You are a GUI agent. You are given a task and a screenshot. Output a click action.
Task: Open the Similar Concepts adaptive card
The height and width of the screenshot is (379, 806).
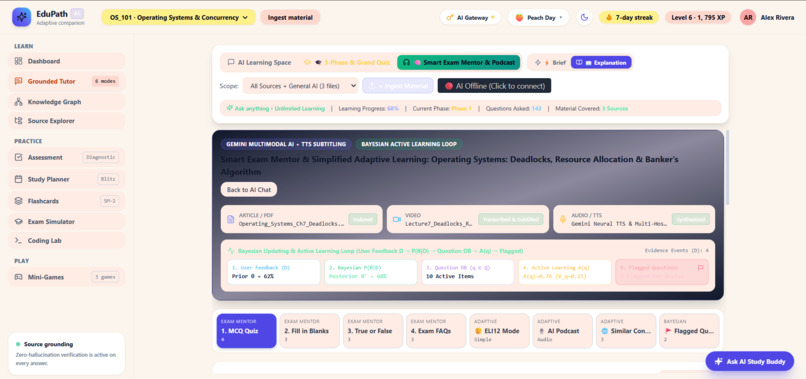tap(626, 331)
